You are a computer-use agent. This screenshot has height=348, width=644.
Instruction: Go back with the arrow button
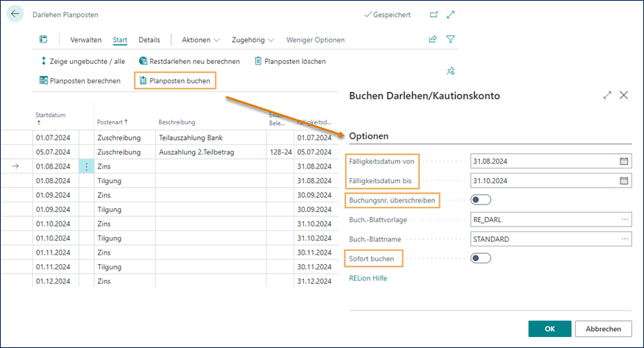tap(15, 14)
